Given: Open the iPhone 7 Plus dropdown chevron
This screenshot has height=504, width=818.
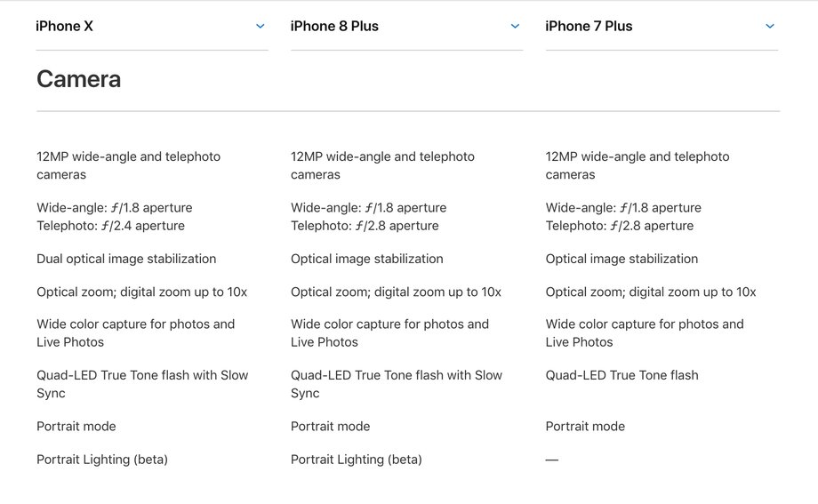Looking at the screenshot, I should coord(769,26).
